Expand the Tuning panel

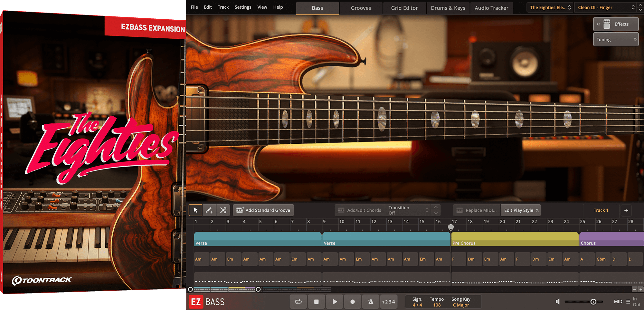[x=616, y=40]
